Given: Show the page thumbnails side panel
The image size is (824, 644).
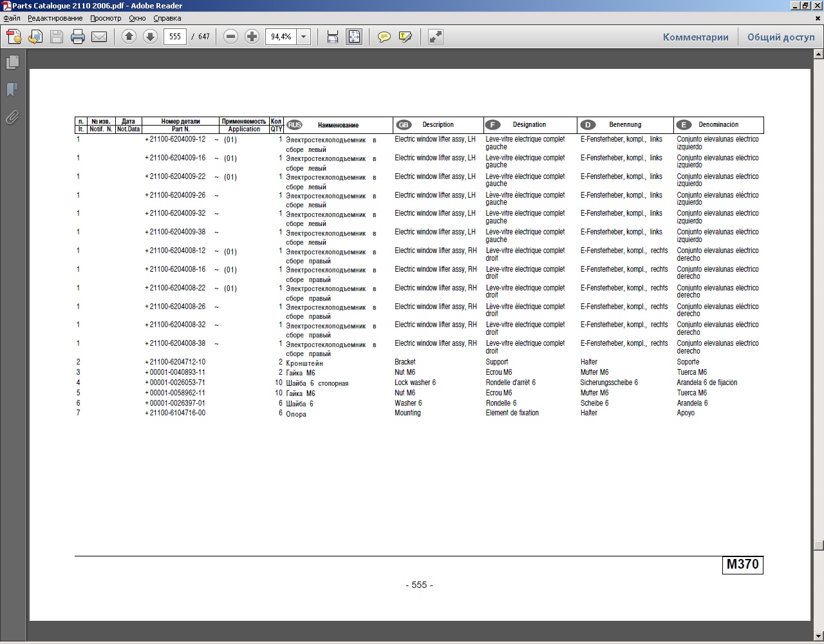Looking at the screenshot, I should 12,62.
